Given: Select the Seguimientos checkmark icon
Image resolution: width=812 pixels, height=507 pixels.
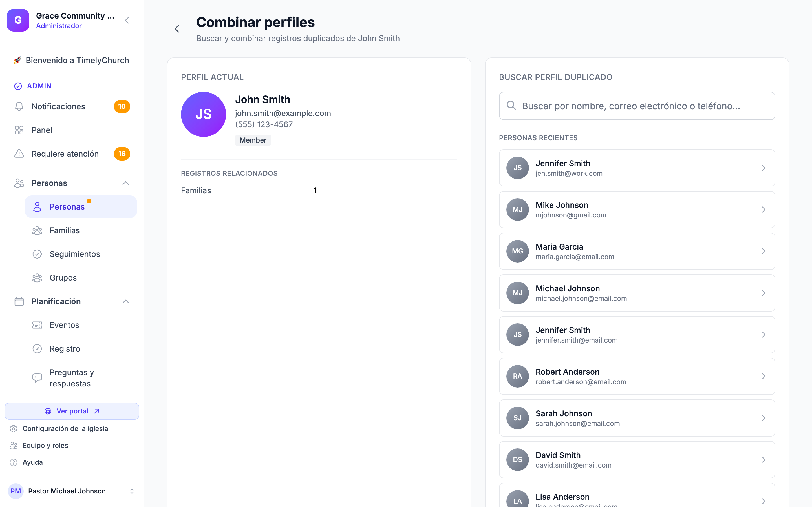Looking at the screenshot, I should 37,254.
